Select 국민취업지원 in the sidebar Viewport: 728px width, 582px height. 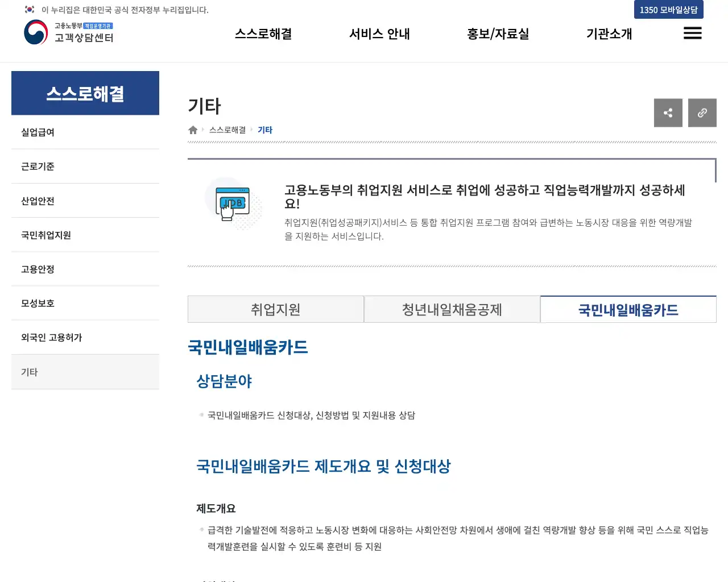click(45, 235)
